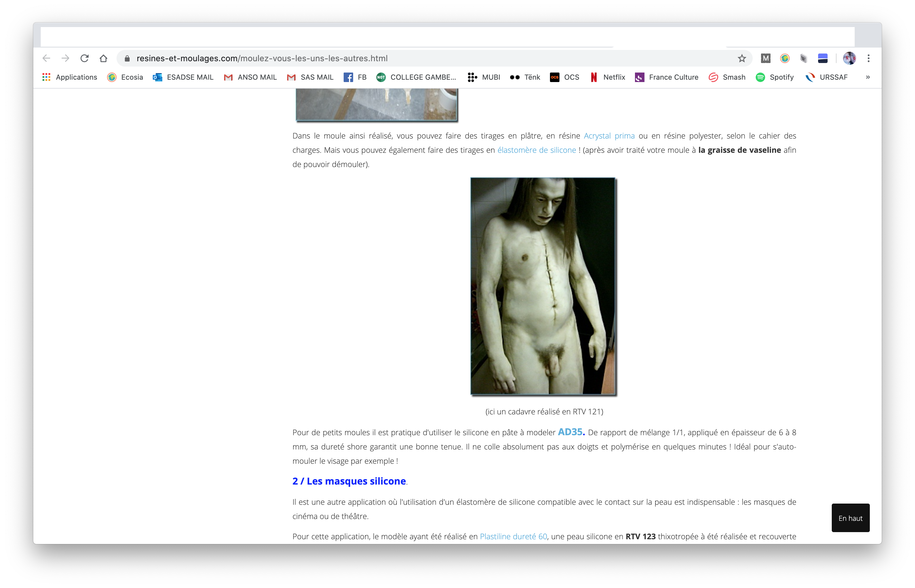Click the browser reload page icon

pyautogui.click(x=84, y=59)
